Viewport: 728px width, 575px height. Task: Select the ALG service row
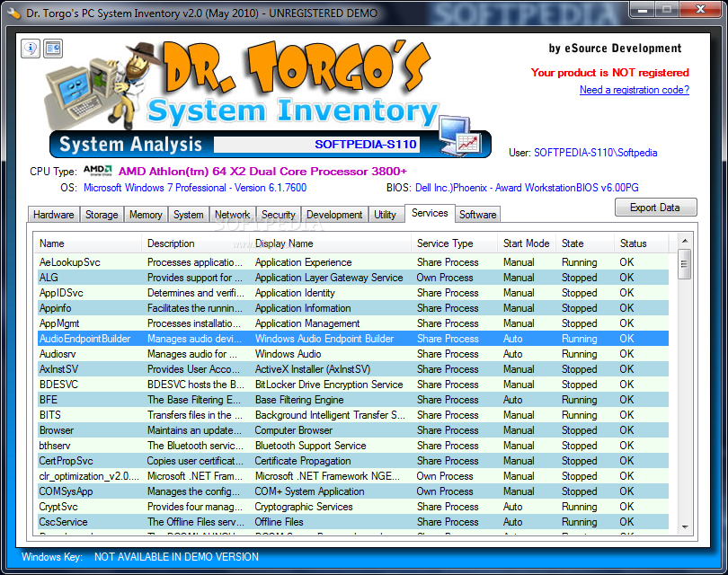point(353,278)
